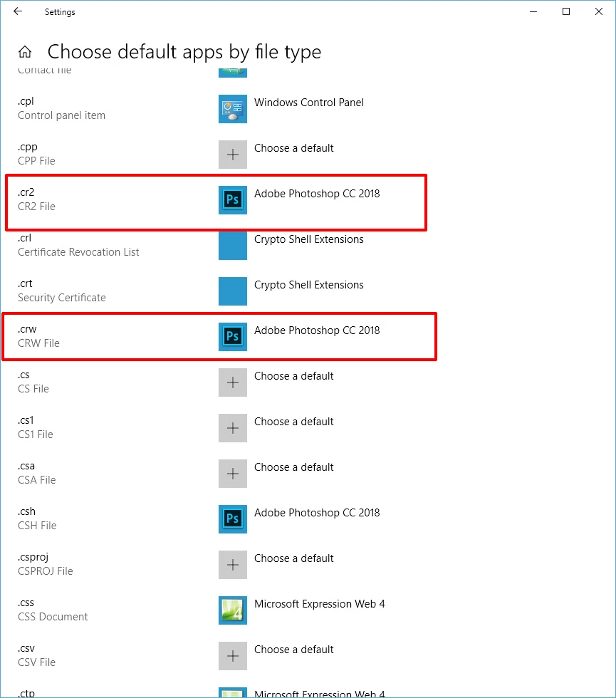Click the plus icon for .csv
The image size is (616, 698).
click(233, 656)
